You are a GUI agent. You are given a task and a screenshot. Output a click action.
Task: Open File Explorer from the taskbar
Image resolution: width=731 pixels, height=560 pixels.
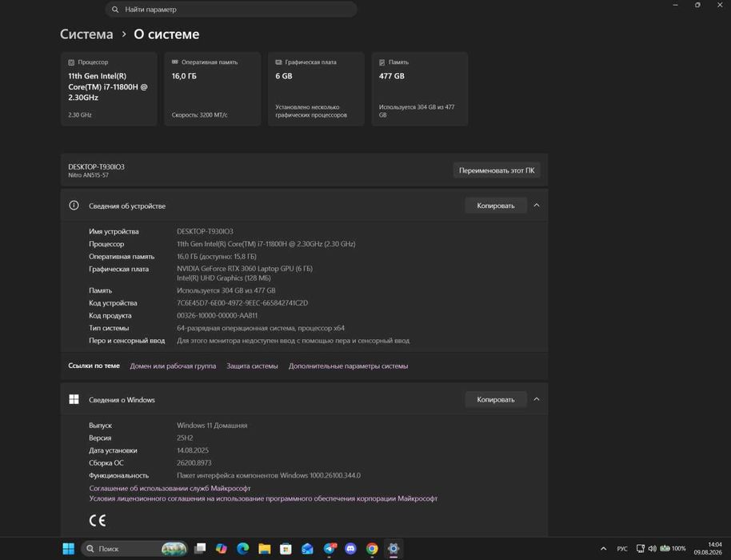265,549
